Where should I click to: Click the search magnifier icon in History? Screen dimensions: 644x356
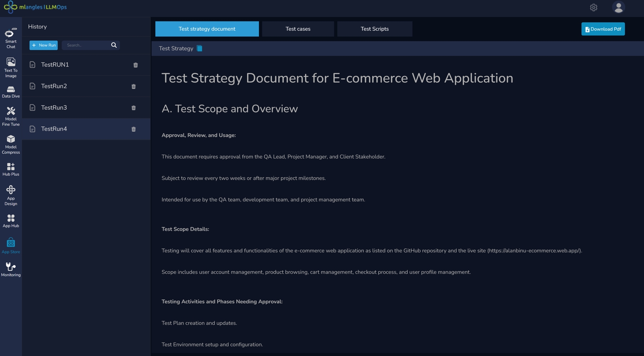(114, 45)
